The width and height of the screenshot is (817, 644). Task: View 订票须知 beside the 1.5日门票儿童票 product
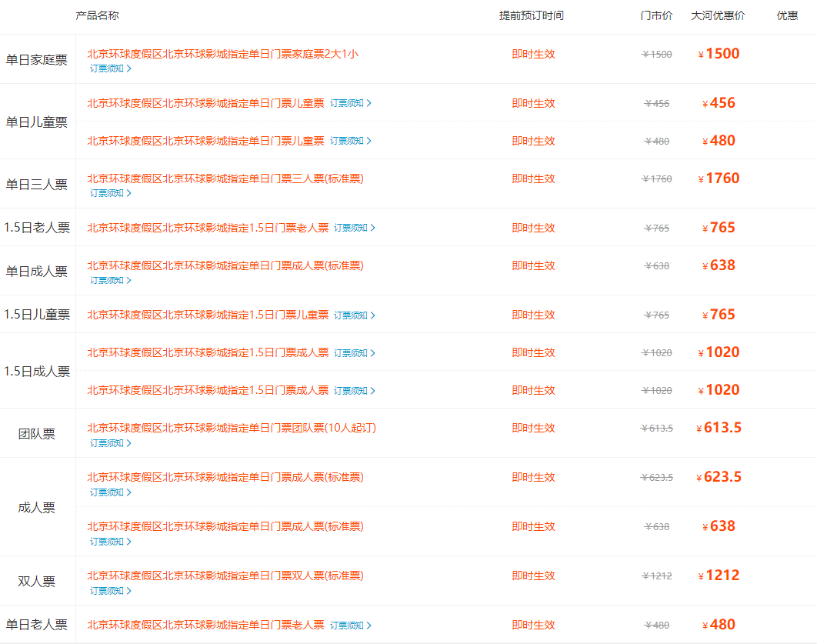355,315
